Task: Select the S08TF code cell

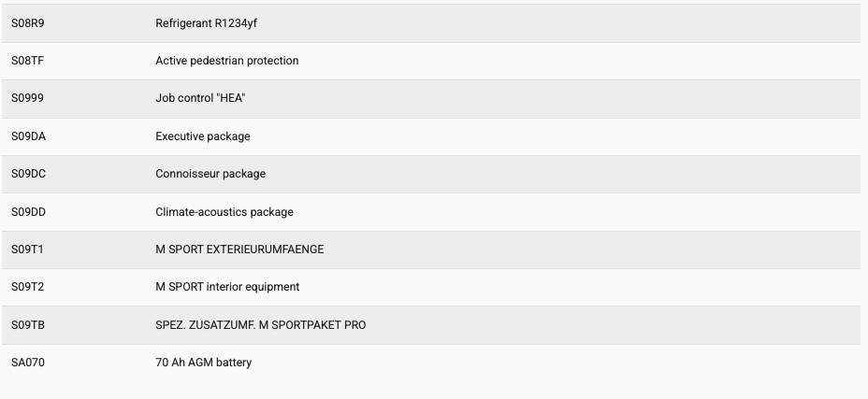Action: tap(28, 61)
